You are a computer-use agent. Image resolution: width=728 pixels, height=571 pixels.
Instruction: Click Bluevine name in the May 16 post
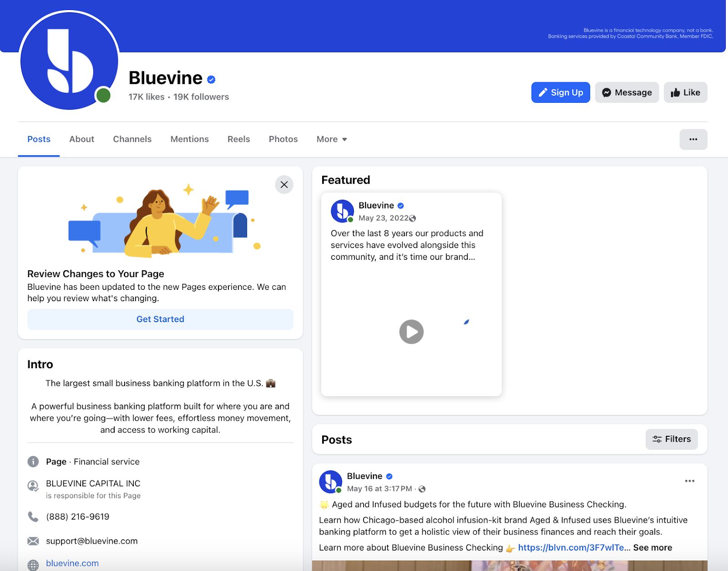[364, 476]
